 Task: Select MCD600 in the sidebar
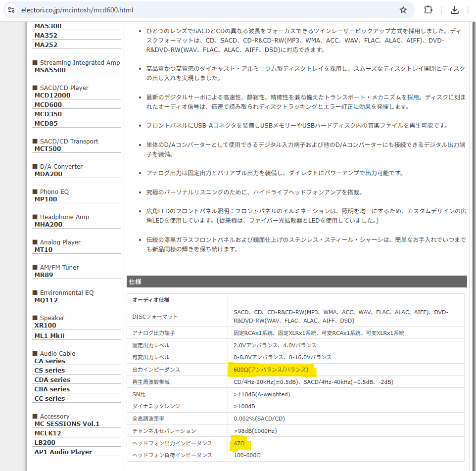click(48, 105)
